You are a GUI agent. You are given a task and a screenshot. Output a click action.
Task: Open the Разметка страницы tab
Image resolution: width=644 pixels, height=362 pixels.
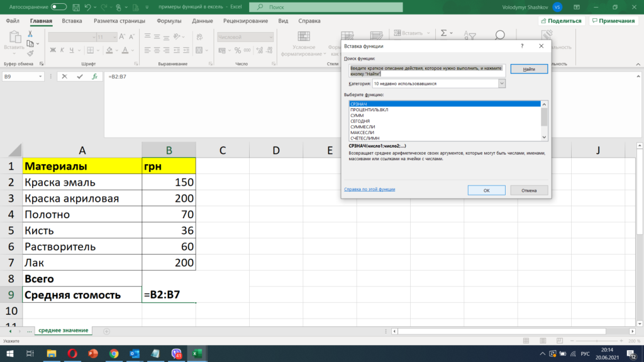point(119,21)
